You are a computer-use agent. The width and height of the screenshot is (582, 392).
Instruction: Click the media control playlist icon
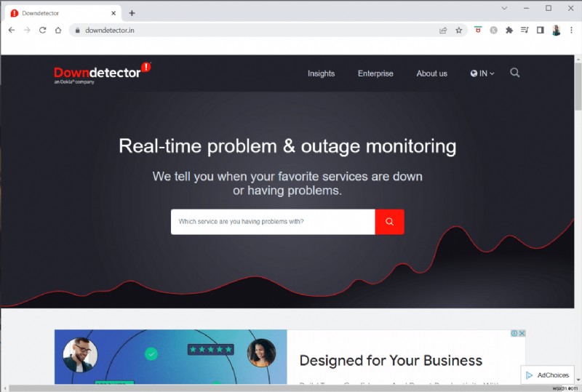tap(525, 30)
